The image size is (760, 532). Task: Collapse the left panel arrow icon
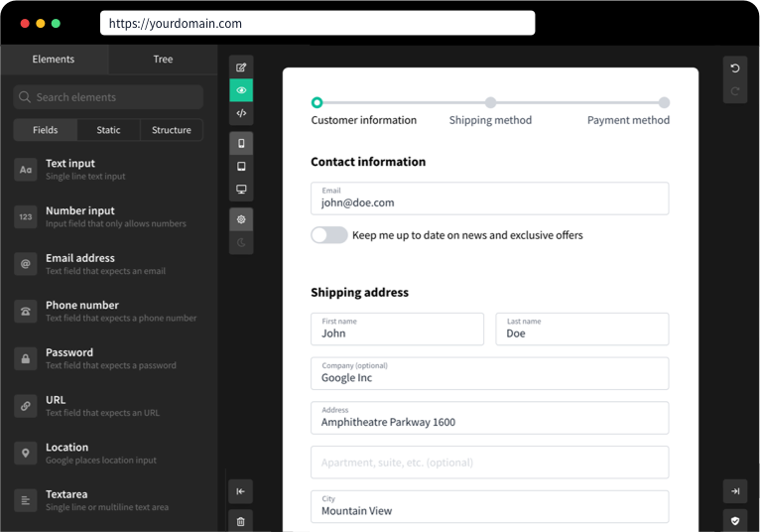pos(240,491)
